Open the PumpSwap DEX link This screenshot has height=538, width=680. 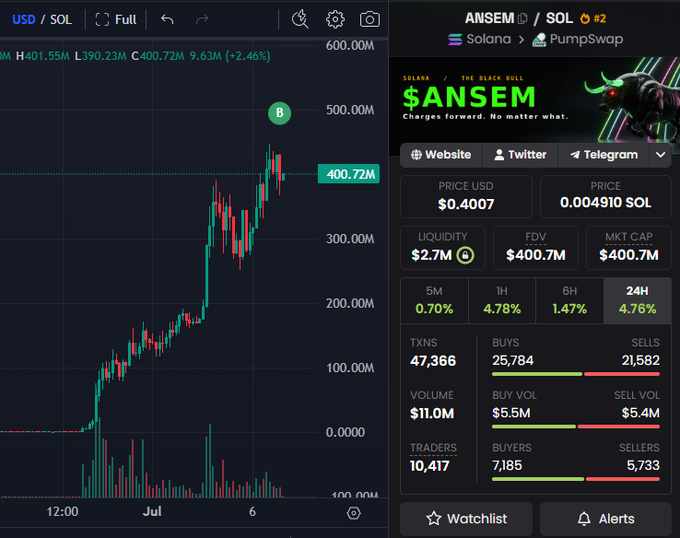(578, 39)
